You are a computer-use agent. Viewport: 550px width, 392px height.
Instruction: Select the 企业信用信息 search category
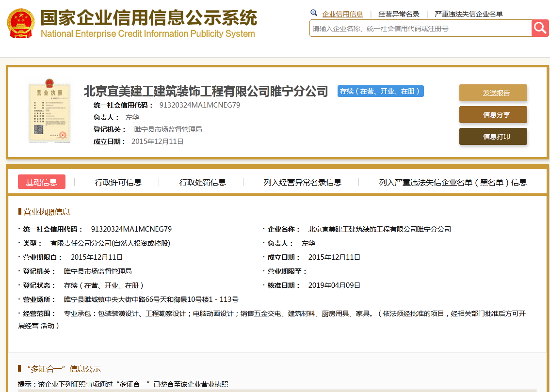click(x=343, y=14)
